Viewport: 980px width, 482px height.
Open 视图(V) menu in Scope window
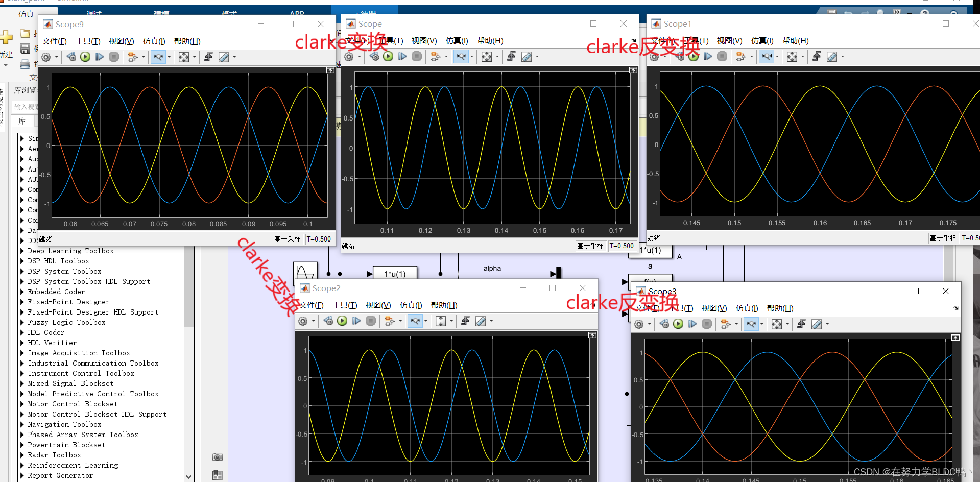pos(424,40)
